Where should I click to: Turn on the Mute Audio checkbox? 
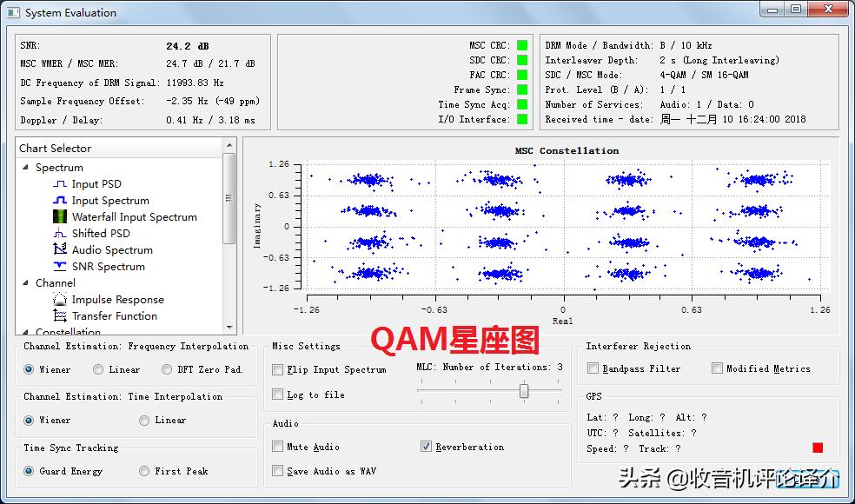point(278,447)
